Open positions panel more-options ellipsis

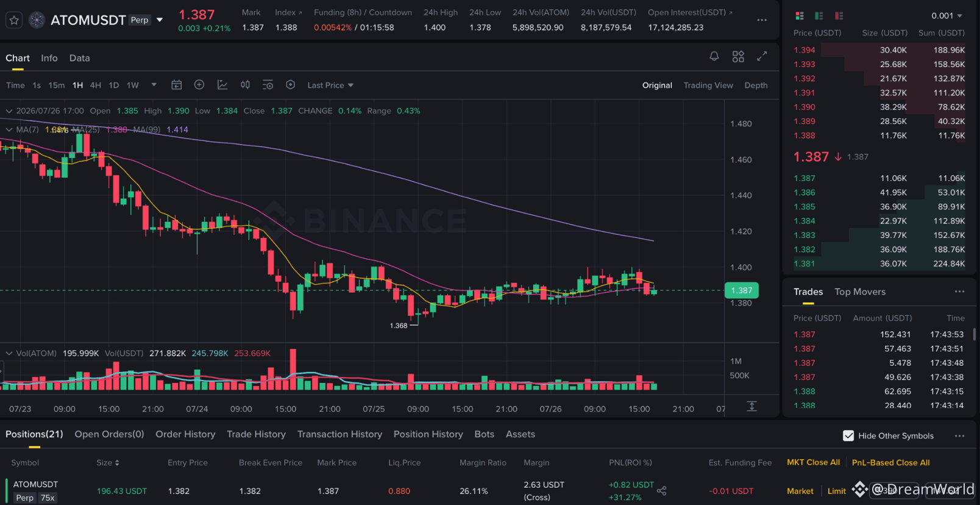959,435
